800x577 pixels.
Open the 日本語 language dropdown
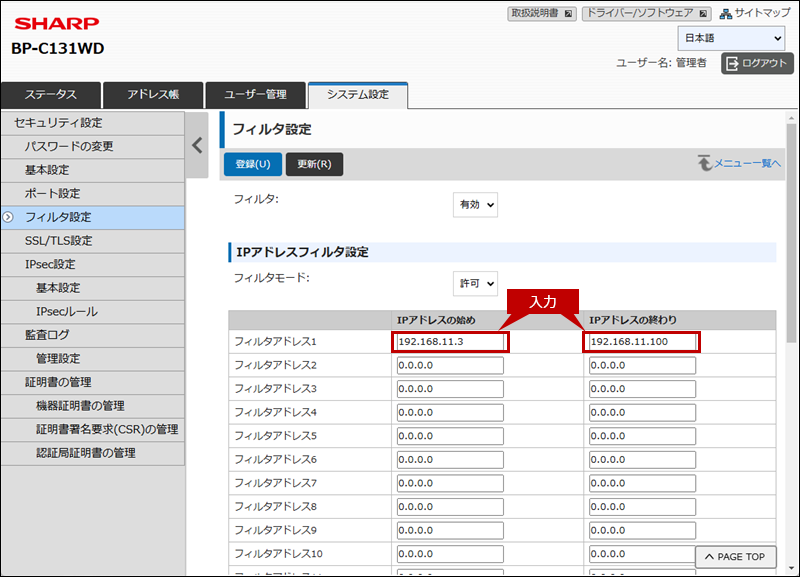(731, 38)
